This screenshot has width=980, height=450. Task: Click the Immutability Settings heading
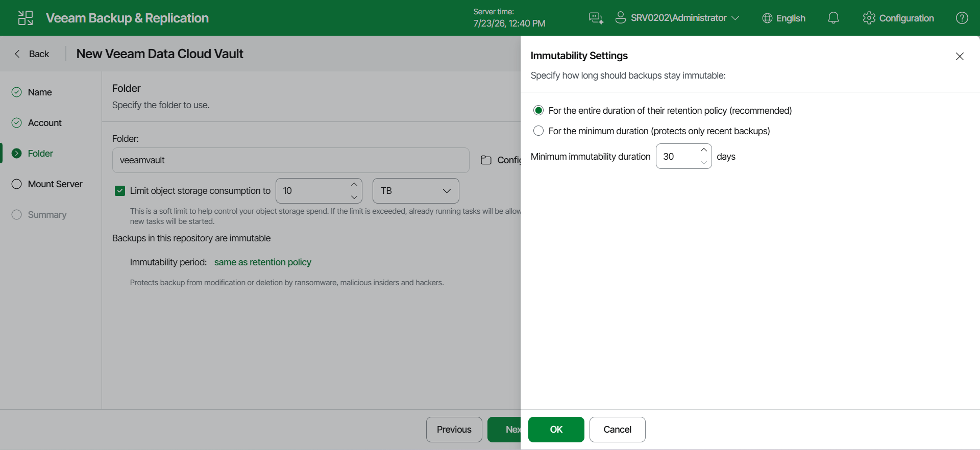point(579,56)
